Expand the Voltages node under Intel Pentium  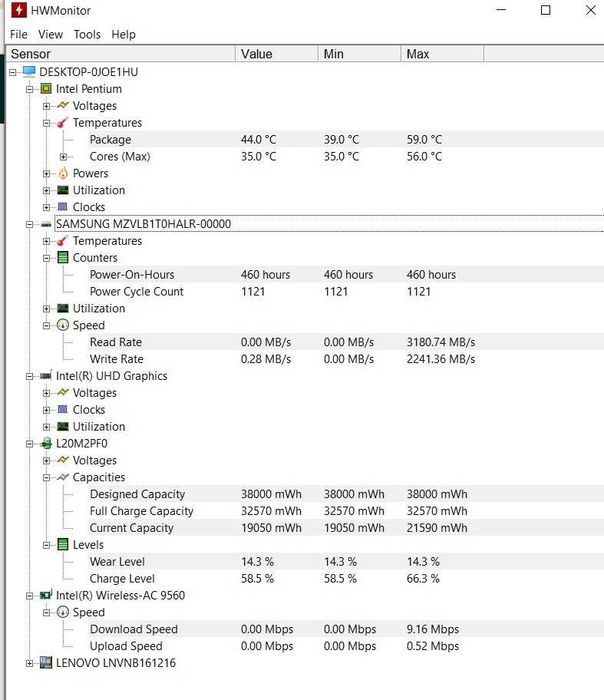pos(47,106)
